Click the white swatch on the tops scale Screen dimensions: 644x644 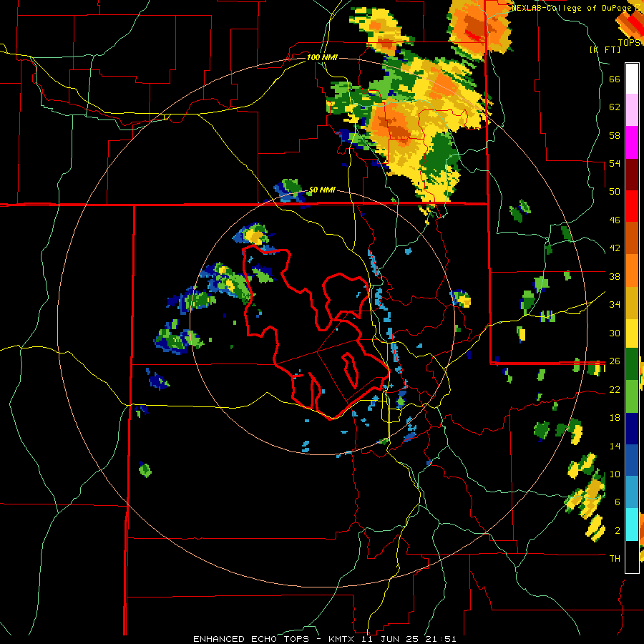click(x=632, y=79)
